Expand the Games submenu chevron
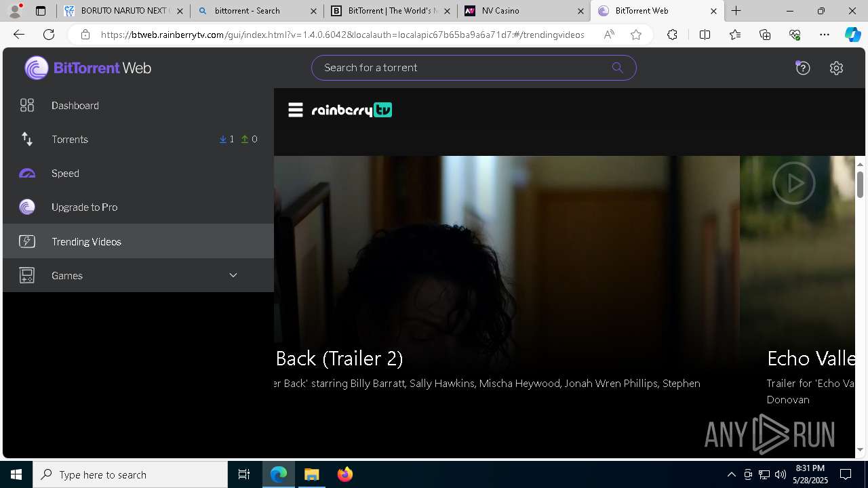Screen dimensions: 868x488 click(x=233, y=275)
